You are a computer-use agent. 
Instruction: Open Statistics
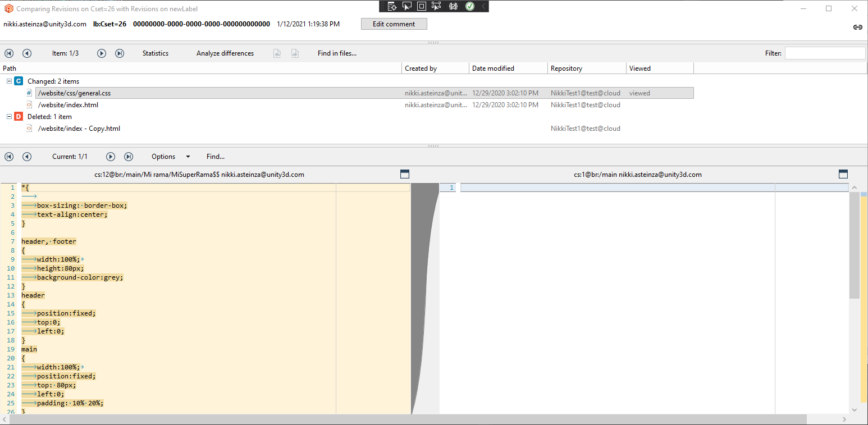point(155,53)
